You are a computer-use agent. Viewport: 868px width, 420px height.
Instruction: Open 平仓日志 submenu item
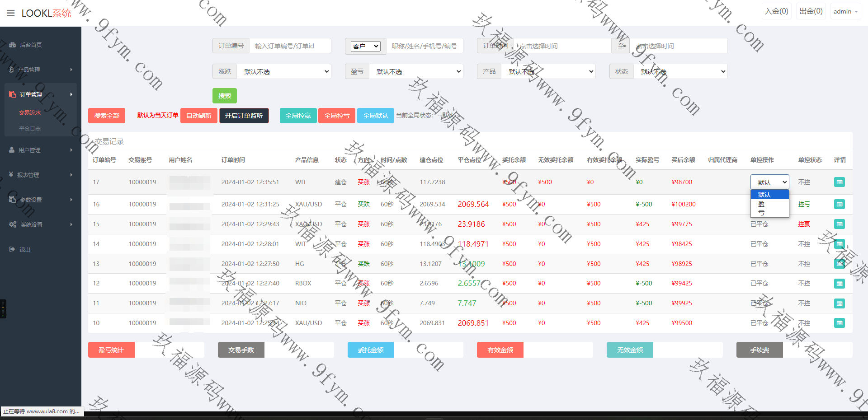pyautogui.click(x=30, y=129)
